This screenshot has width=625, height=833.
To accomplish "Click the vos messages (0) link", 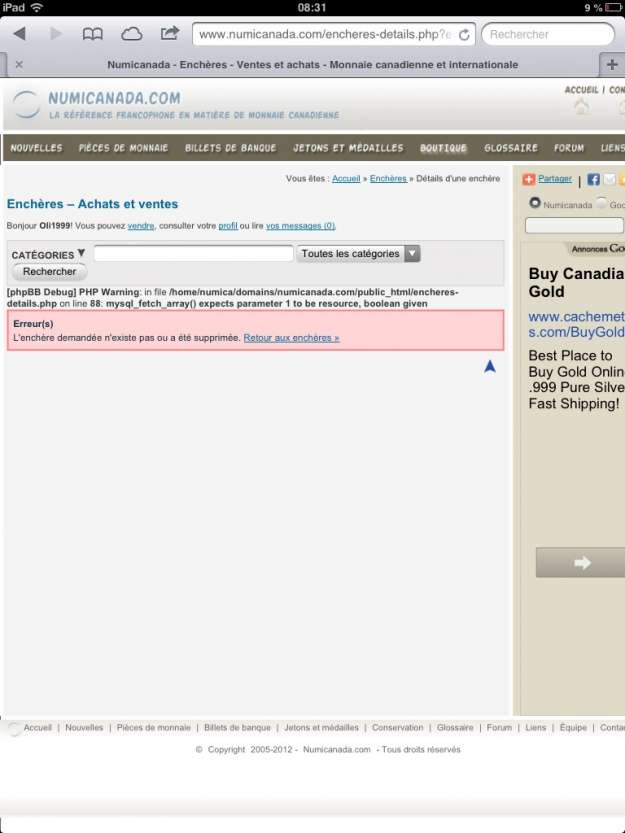I will pos(300,226).
